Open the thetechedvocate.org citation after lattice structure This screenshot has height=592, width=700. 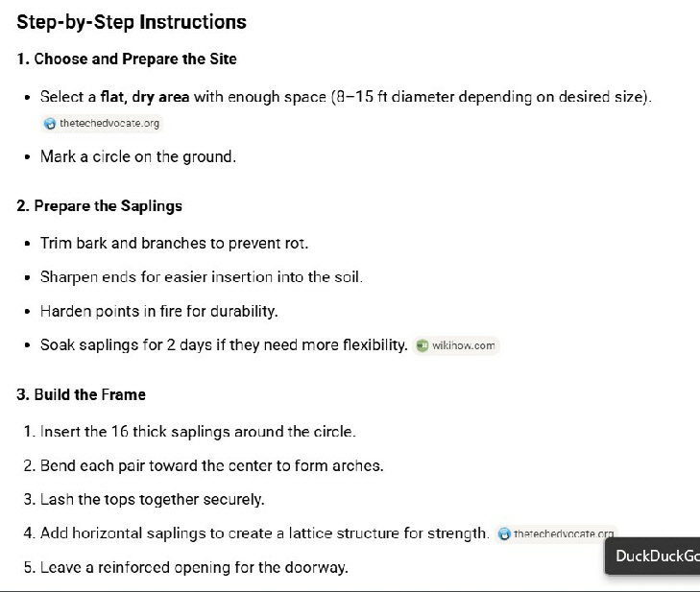click(557, 533)
